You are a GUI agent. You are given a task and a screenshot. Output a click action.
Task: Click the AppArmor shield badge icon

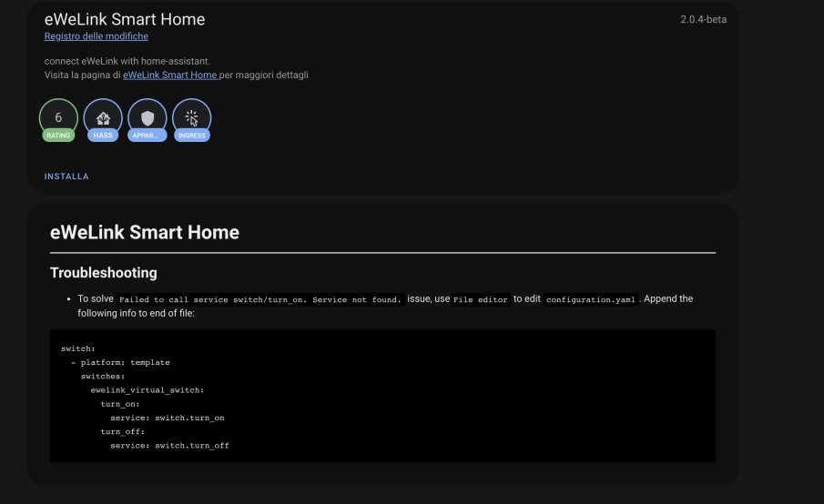148,120
